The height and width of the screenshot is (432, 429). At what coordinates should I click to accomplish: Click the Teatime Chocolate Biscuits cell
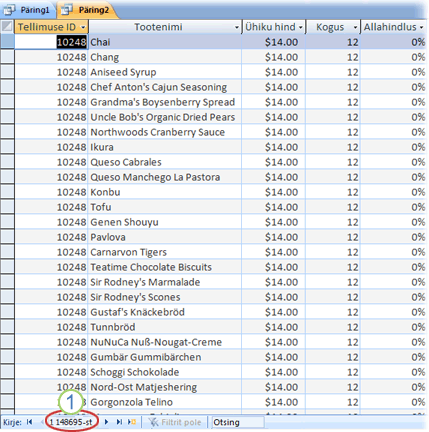coord(165,267)
